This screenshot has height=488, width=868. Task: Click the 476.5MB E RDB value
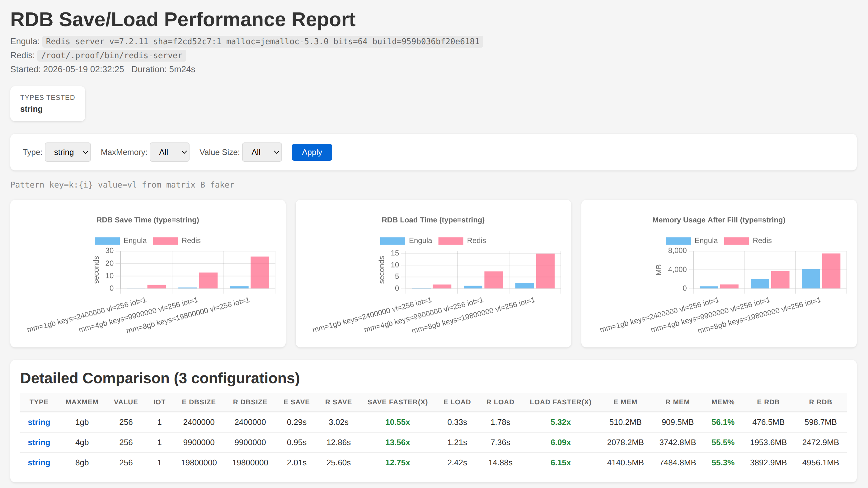click(x=768, y=422)
